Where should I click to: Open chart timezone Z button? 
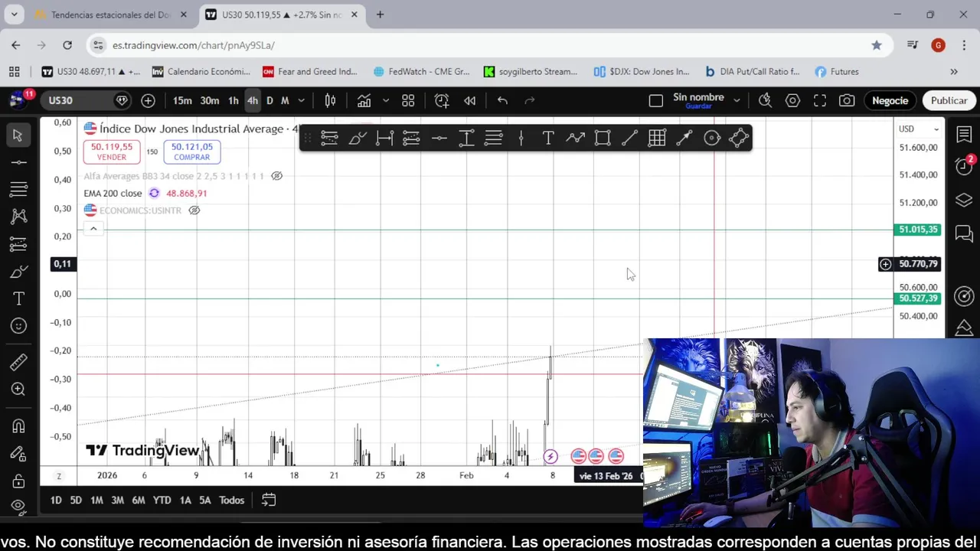coord(59,476)
